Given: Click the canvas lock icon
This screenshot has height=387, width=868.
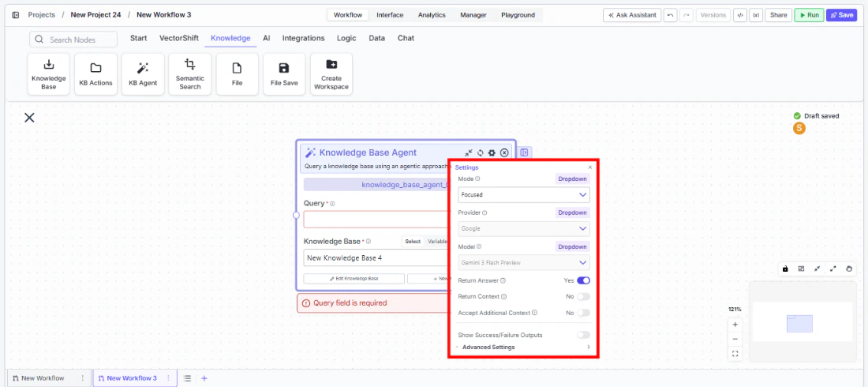Looking at the screenshot, I should 785,269.
